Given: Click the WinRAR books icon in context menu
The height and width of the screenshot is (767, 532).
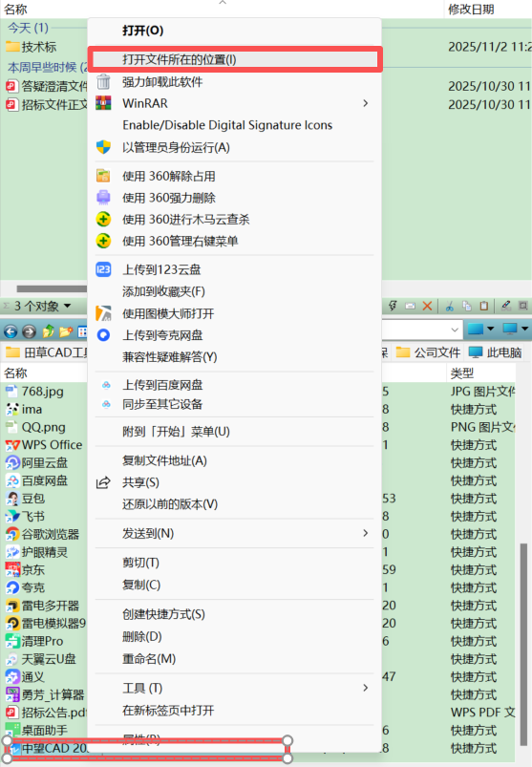Looking at the screenshot, I should tap(103, 103).
